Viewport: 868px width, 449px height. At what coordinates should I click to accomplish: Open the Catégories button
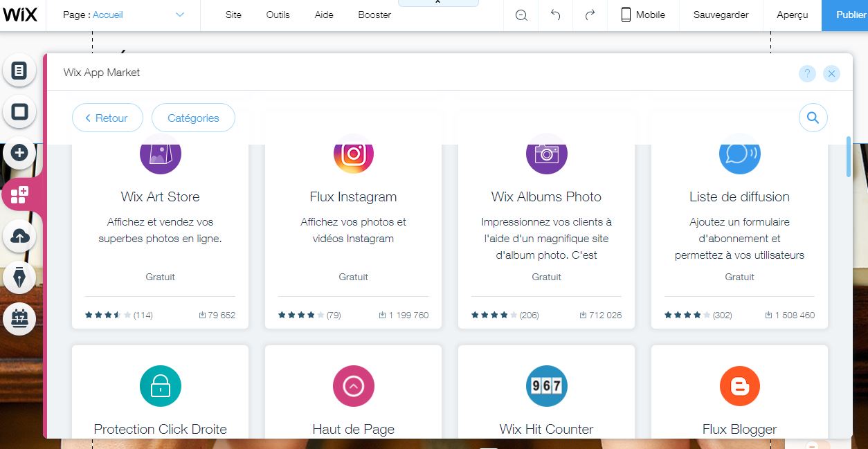[x=193, y=118]
